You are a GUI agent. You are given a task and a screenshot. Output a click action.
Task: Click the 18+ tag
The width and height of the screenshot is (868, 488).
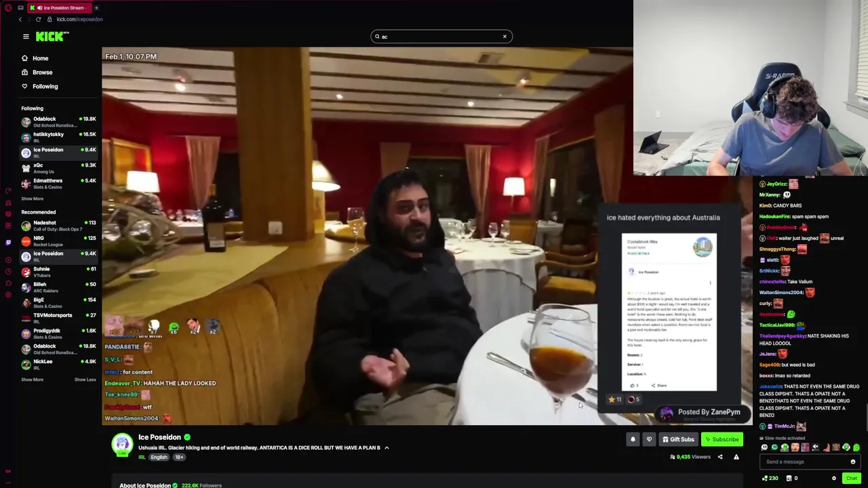pos(179,457)
